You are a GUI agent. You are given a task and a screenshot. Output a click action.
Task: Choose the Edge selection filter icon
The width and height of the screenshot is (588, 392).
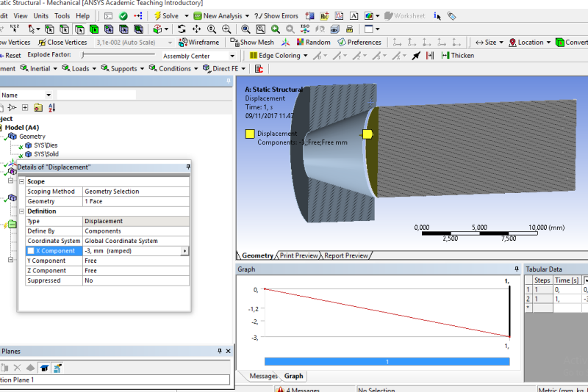[x=65, y=29]
